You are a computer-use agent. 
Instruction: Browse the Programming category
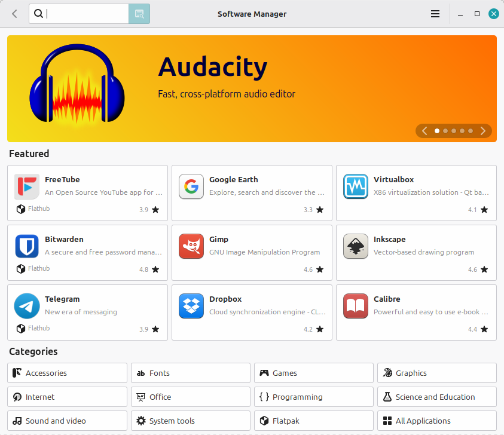click(314, 397)
